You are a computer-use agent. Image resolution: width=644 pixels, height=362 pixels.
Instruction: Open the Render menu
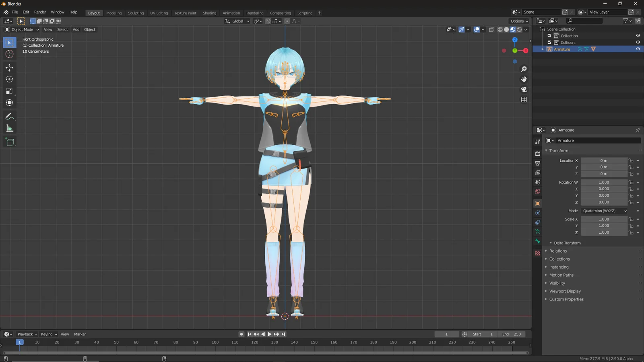click(40, 12)
